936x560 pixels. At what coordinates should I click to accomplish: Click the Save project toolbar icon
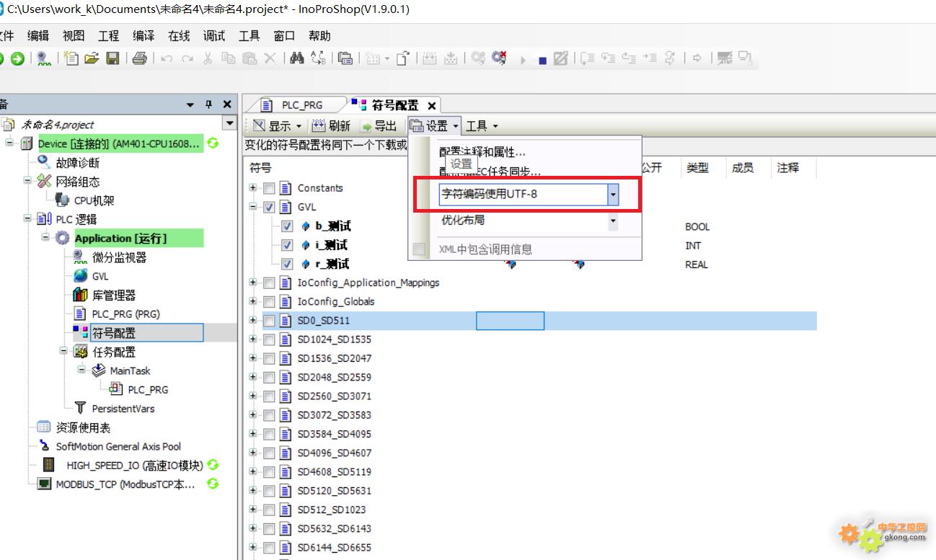[x=112, y=59]
